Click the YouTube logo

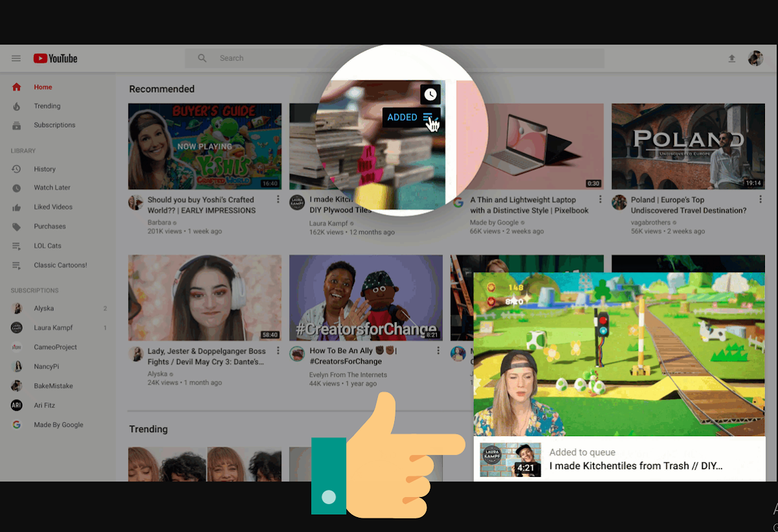click(x=54, y=58)
